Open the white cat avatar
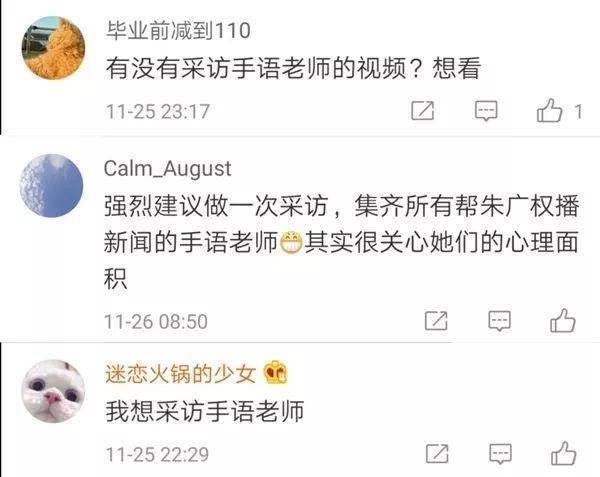Viewport: 600px width, 477px height. pyautogui.click(x=53, y=391)
